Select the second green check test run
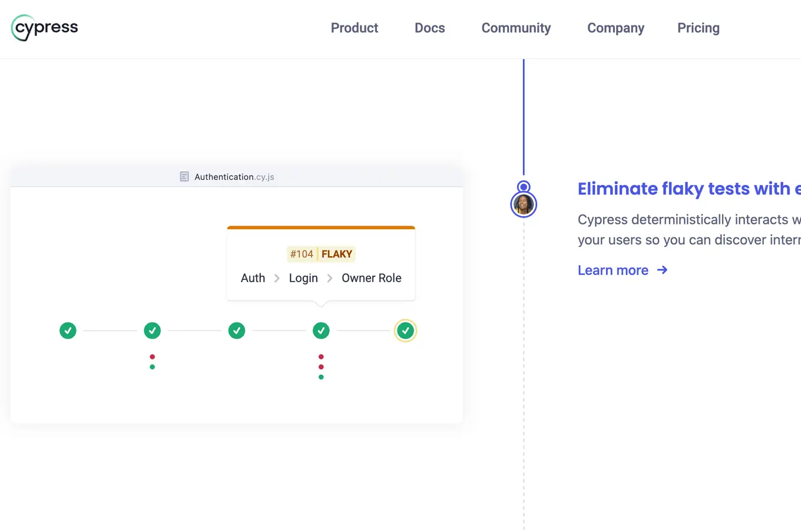The width and height of the screenshot is (801, 532). click(x=152, y=331)
